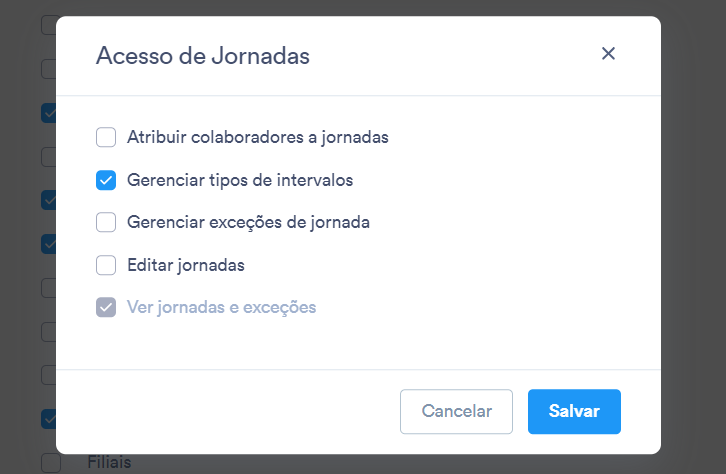Click the Atribuir colaboradores a jornadas label text
This screenshot has width=726, height=474.
pos(258,137)
